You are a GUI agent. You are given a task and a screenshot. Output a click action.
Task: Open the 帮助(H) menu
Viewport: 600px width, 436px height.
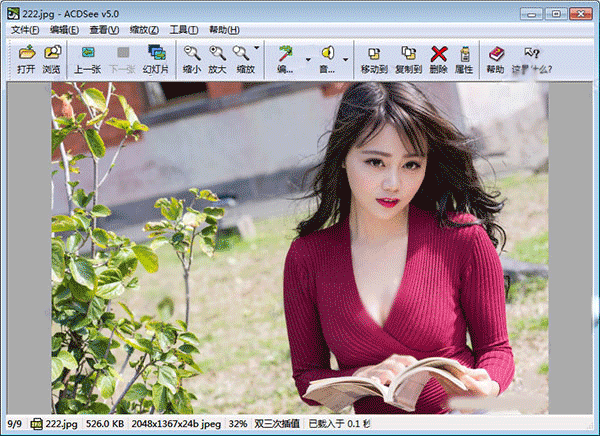click(x=224, y=30)
